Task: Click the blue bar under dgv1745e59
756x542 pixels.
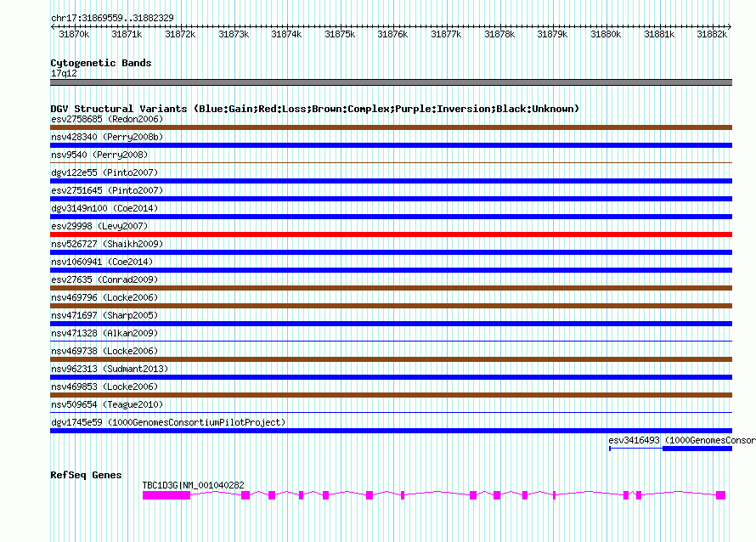Action: tap(391, 431)
